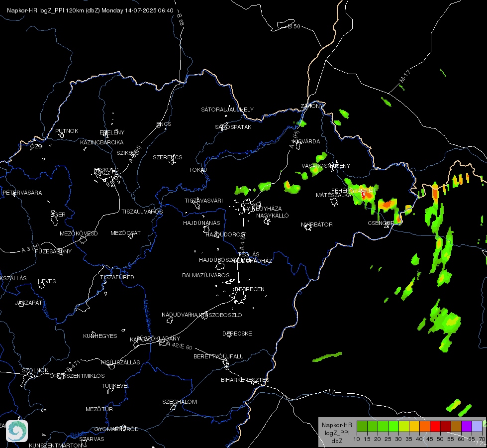487x448 pixels.
Task: Click the SZARVAS city label
Action: click(92, 439)
